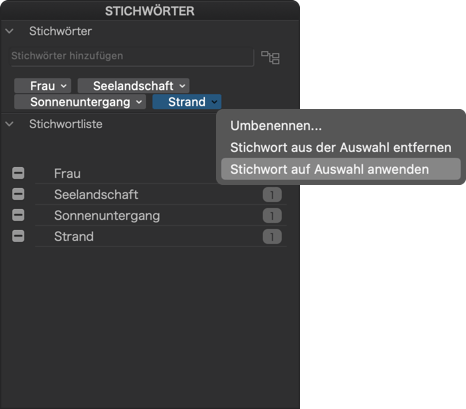The width and height of the screenshot is (466, 409).
Task: Choose Umbenennen... from the context menu
Action: (x=276, y=126)
